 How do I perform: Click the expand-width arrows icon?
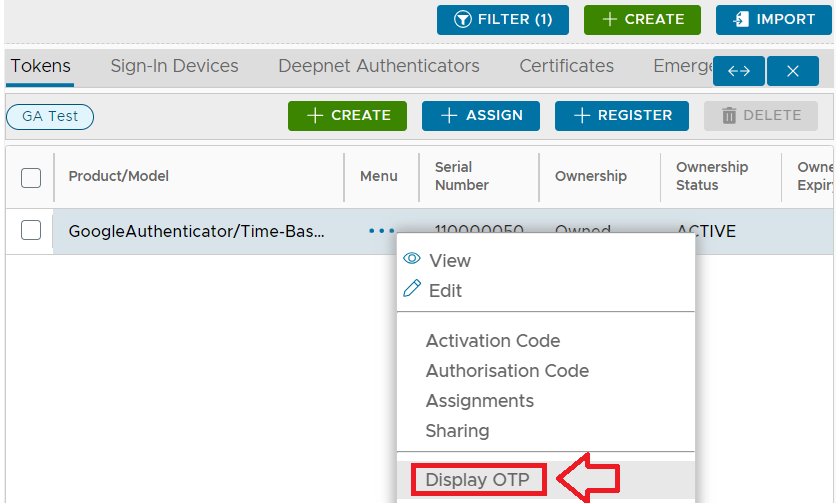tap(739, 71)
